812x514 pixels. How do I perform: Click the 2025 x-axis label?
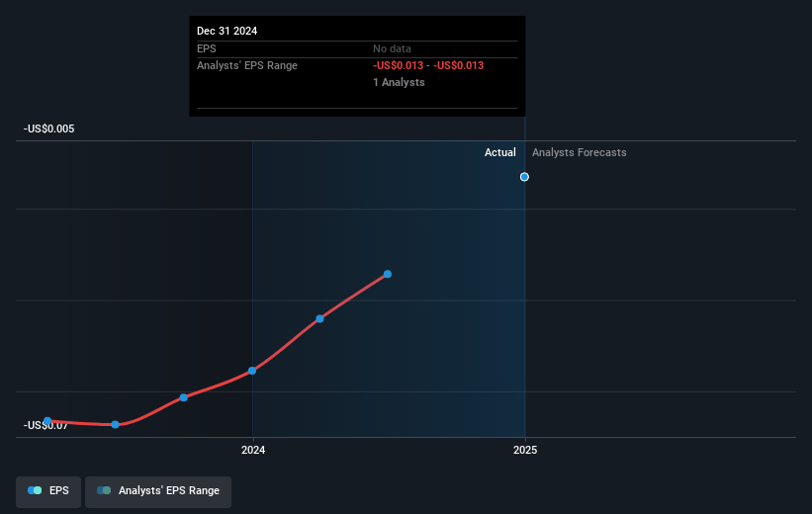(x=525, y=451)
